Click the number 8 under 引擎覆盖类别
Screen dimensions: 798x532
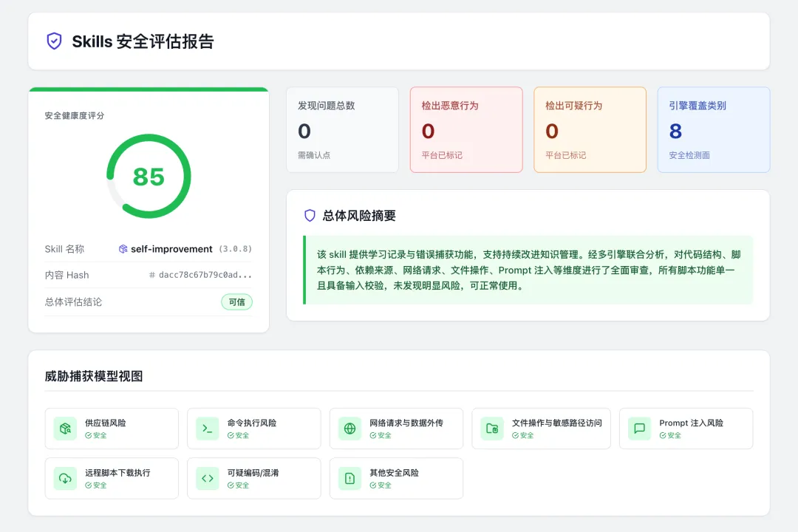[675, 132]
